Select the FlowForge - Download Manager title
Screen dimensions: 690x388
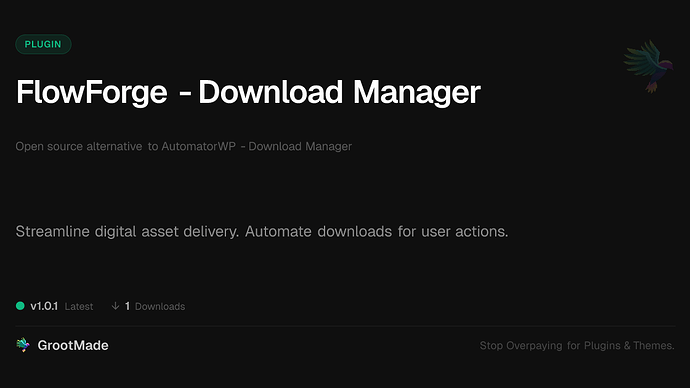[x=248, y=92]
